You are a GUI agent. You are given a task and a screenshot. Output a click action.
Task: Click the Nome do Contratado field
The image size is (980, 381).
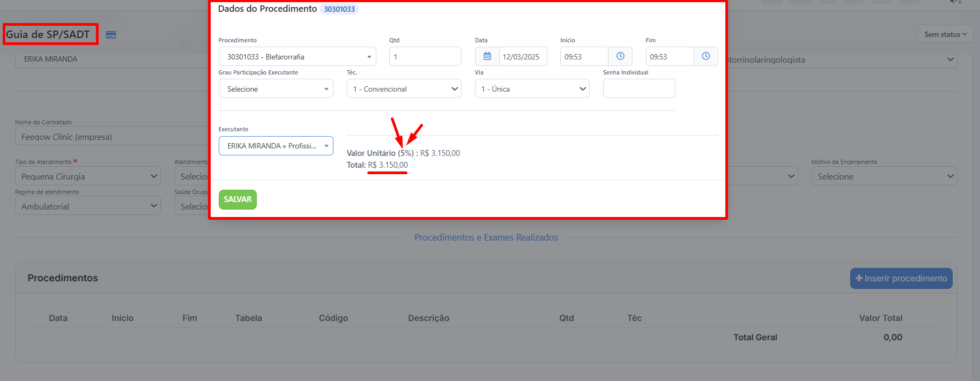(x=112, y=137)
